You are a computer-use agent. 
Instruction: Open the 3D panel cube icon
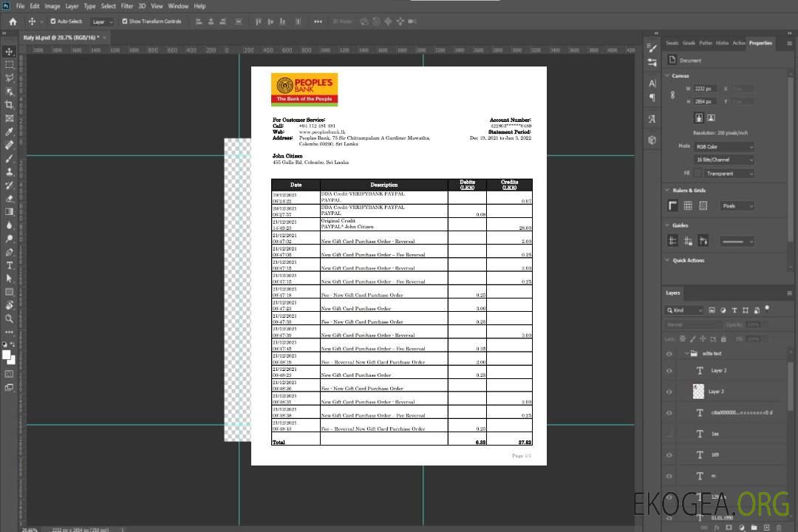(652, 140)
